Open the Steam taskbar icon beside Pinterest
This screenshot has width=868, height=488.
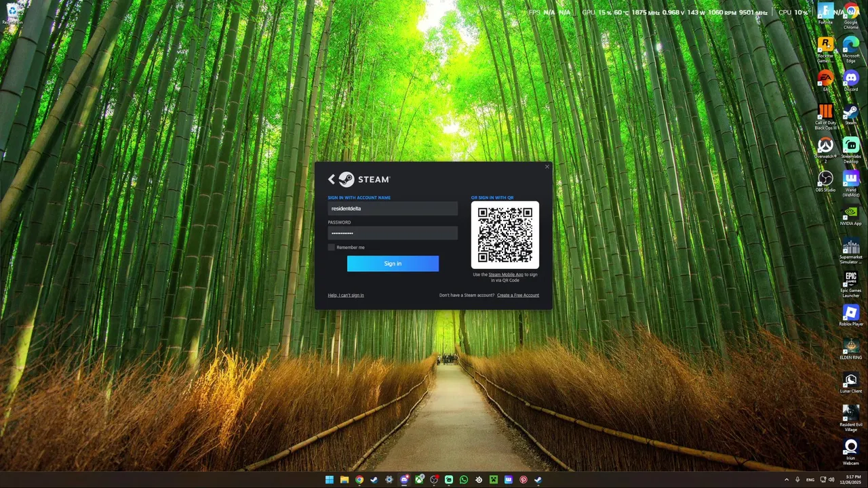click(538, 480)
